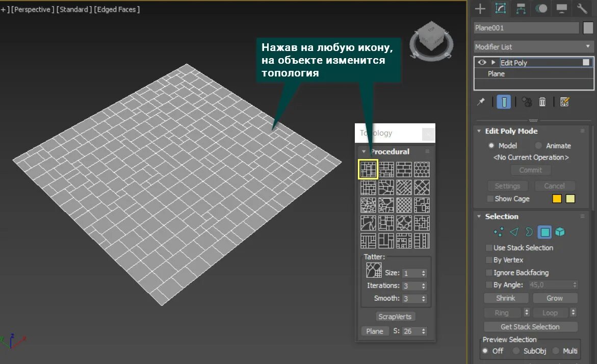Click the Commit button
This screenshot has width=597, height=364.
530,170
